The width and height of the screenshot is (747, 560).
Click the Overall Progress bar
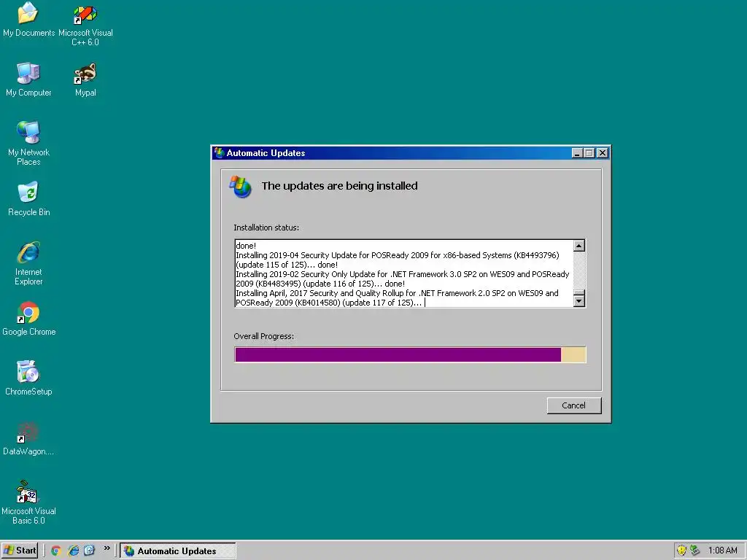410,355
